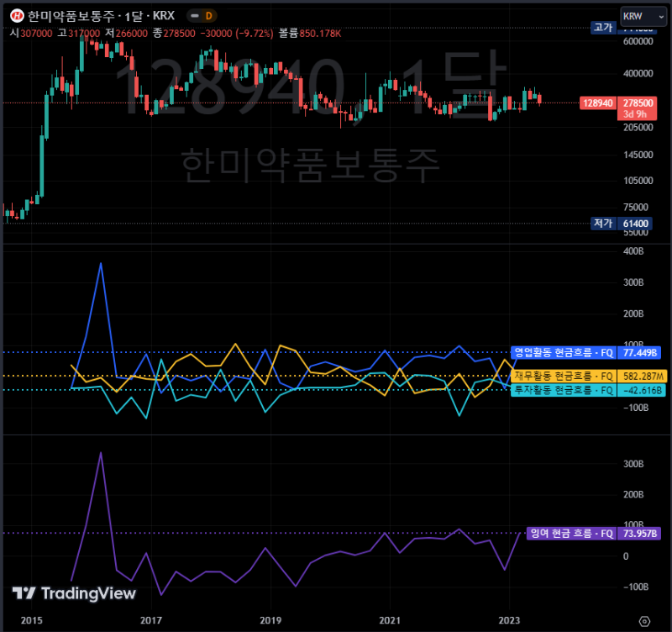Click the 볼륨850.178K volume value

click(x=310, y=34)
